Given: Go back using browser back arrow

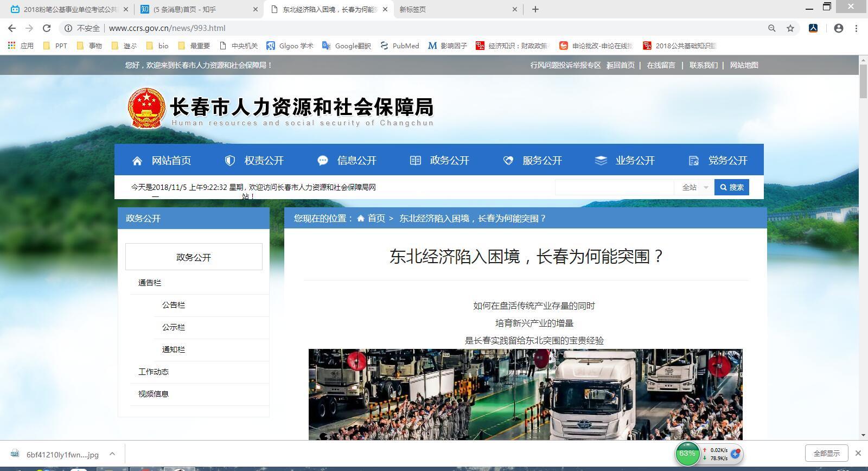Looking at the screenshot, I should pyautogui.click(x=12, y=28).
